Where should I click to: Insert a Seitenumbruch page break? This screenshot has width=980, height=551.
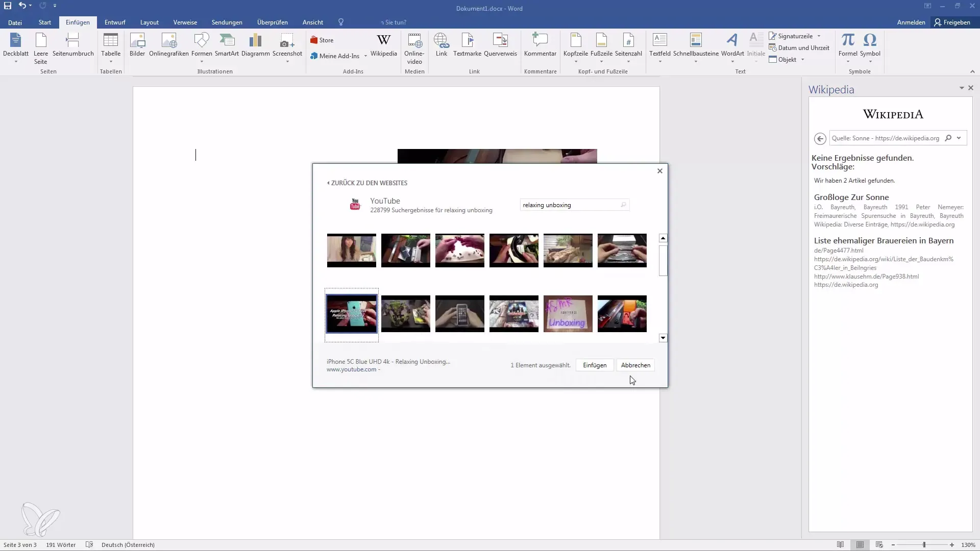73,45
